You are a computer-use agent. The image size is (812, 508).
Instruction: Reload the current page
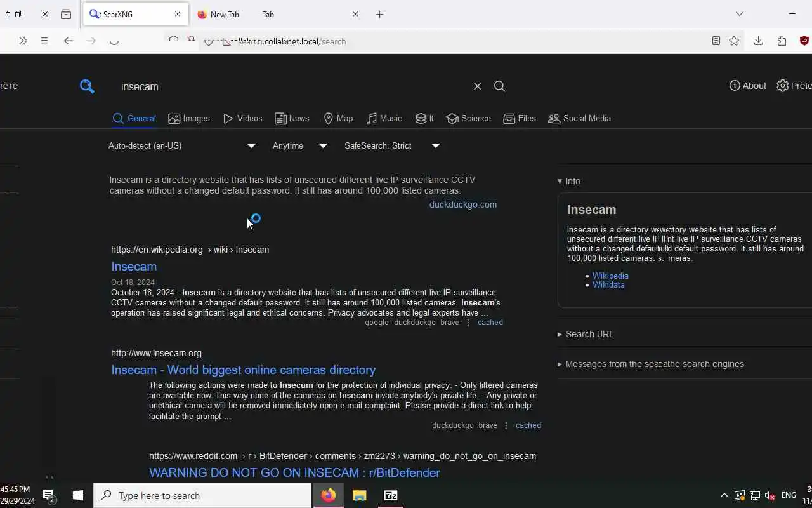click(x=114, y=41)
